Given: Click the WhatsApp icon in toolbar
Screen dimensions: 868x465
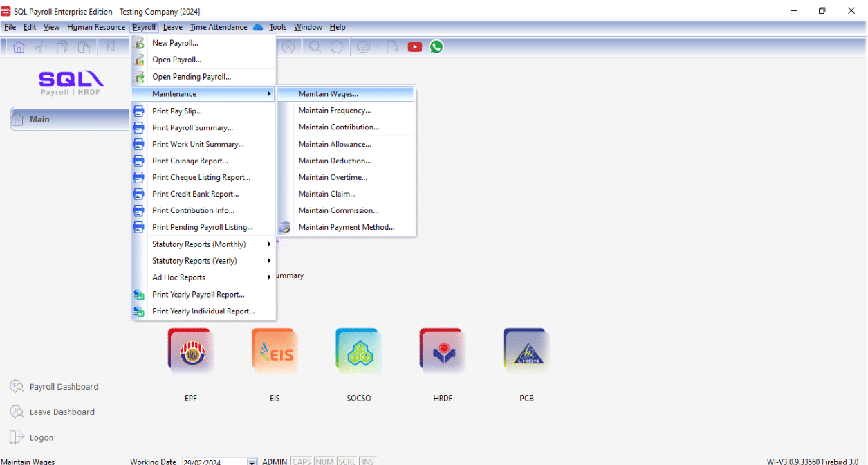Looking at the screenshot, I should [436, 47].
